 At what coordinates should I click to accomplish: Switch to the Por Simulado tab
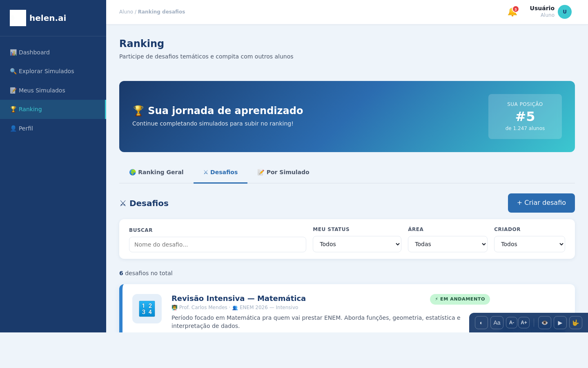click(283, 172)
